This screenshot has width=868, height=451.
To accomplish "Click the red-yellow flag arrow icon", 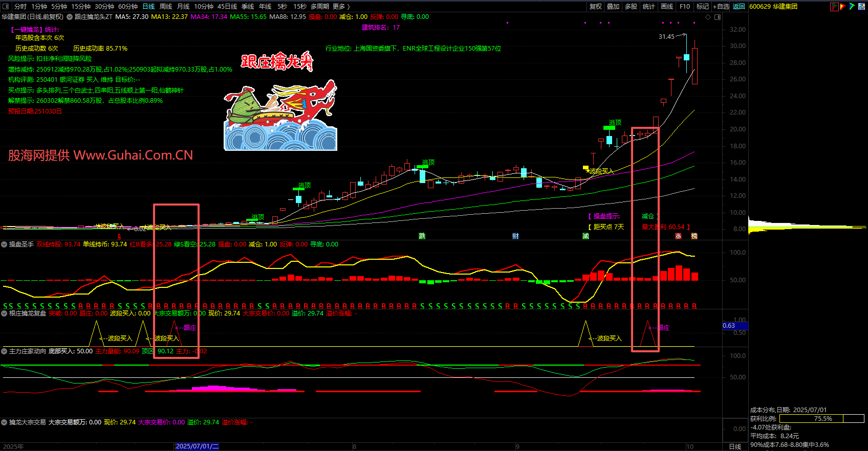I will pyautogui.click(x=843, y=7).
